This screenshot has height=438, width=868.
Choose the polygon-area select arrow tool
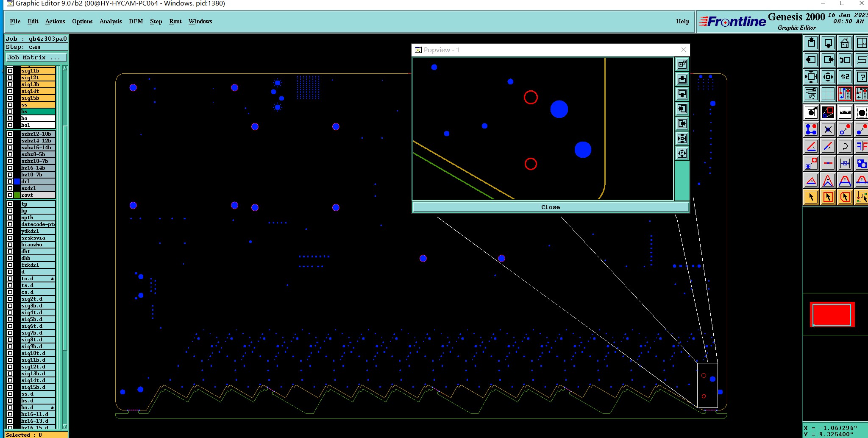[845, 197]
